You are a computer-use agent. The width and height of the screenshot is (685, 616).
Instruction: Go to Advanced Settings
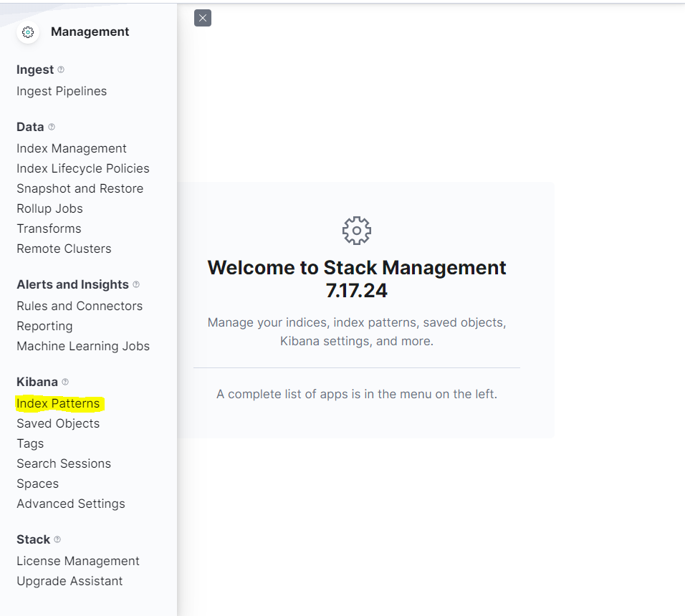pyautogui.click(x=71, y=504)
